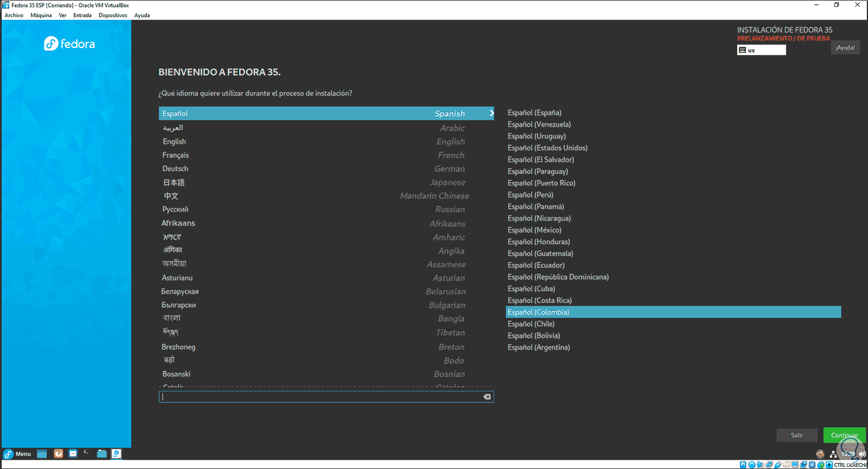The image size is (868, 469).
Task: Open the Máquina menu
Action: coord(41,16)
